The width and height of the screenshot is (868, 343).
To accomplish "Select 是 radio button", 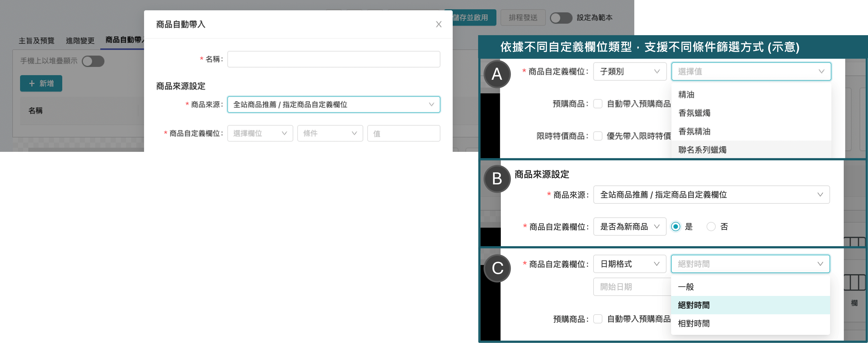I will coord(676,226).
